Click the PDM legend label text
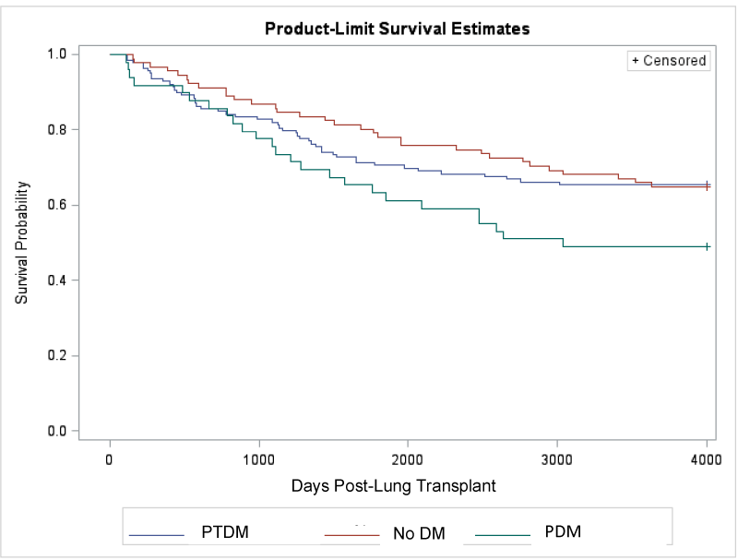This screenshot has width=738, height=560. (564, 532)
